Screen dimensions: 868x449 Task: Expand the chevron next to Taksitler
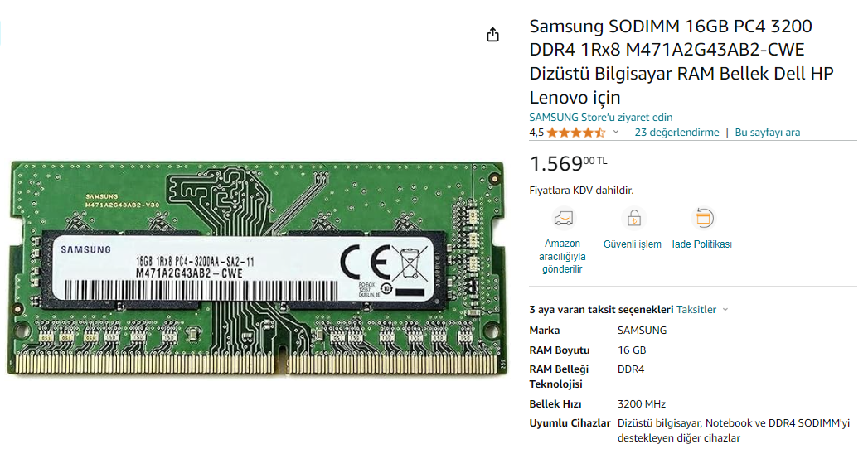(725, 310)
